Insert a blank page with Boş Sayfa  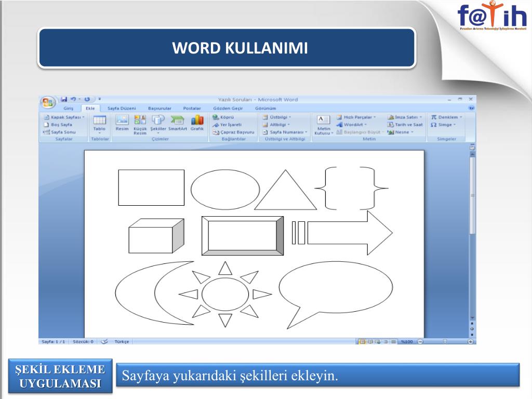[x=58, y=125]
